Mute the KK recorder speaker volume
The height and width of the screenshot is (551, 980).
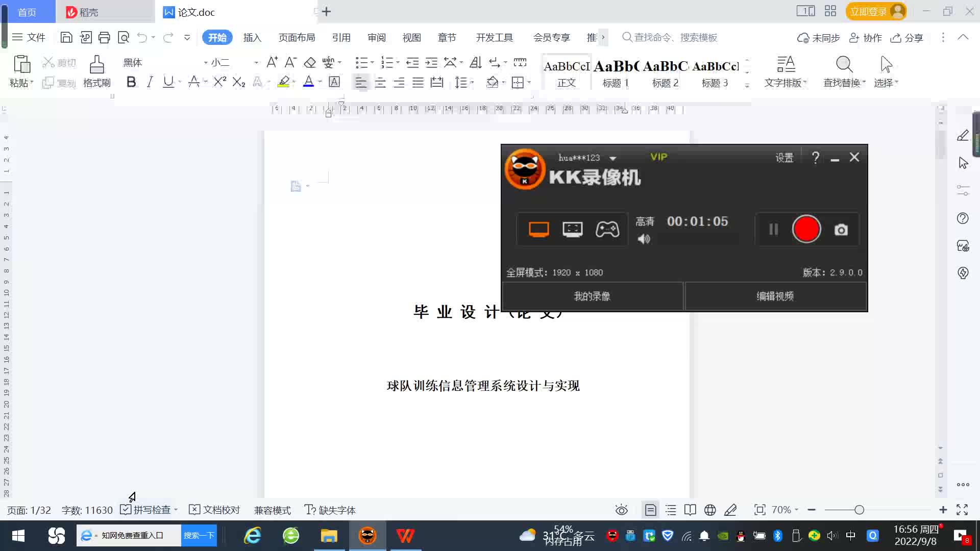point(644,239)
